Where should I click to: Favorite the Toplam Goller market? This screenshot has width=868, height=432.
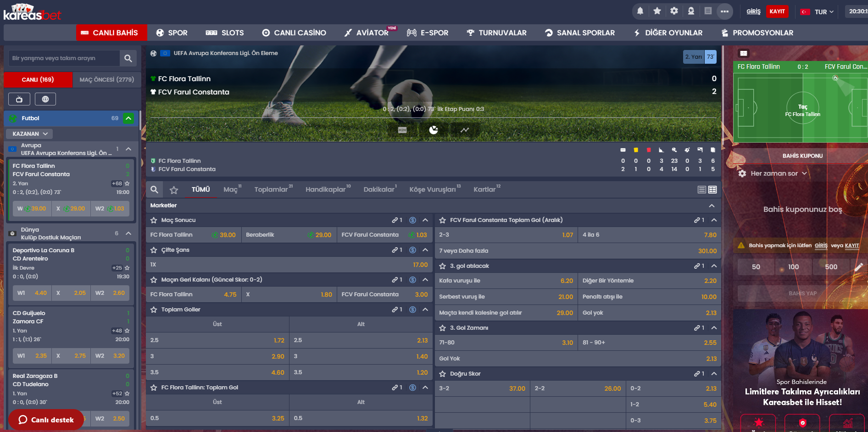coord(154,310)
